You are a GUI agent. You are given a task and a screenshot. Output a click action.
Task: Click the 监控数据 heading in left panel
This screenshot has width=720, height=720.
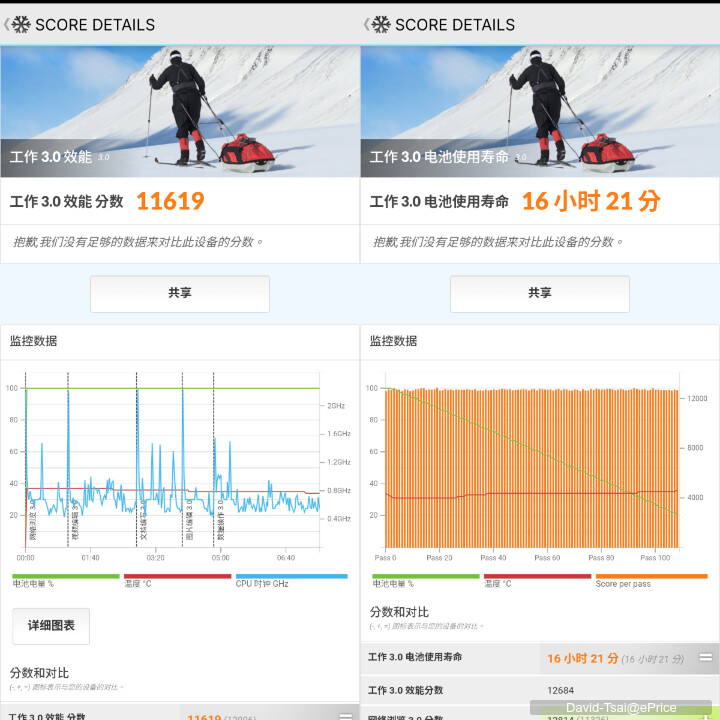[x=34, y=341]
